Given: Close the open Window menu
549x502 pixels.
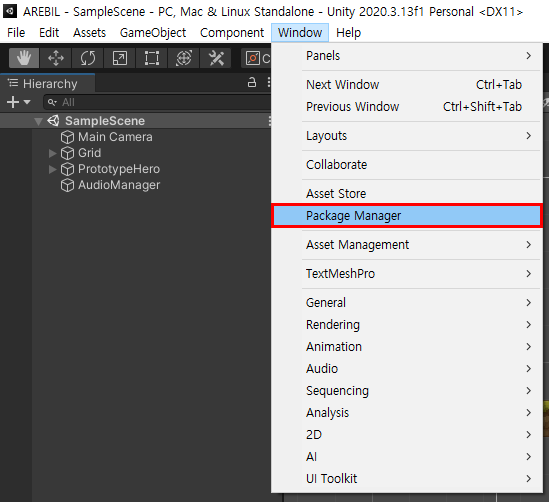Looking at the screenshot, I should pos(300,33).
